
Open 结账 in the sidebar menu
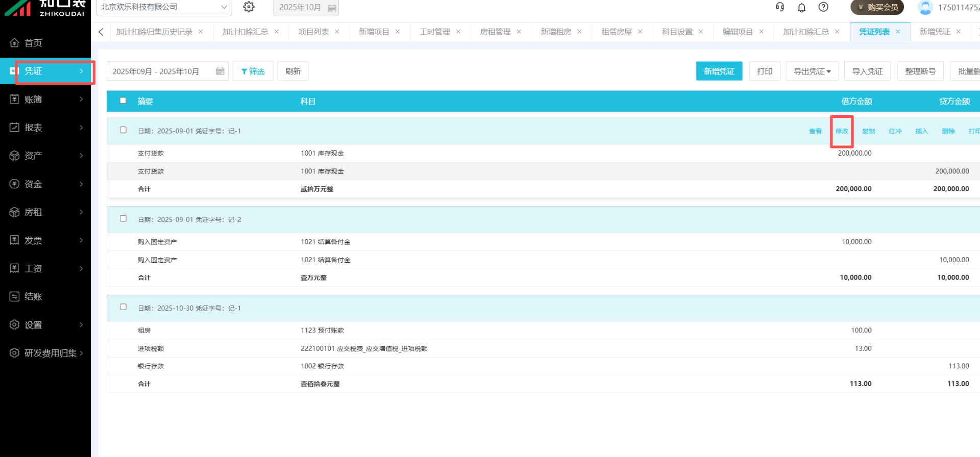click(34, 296)
